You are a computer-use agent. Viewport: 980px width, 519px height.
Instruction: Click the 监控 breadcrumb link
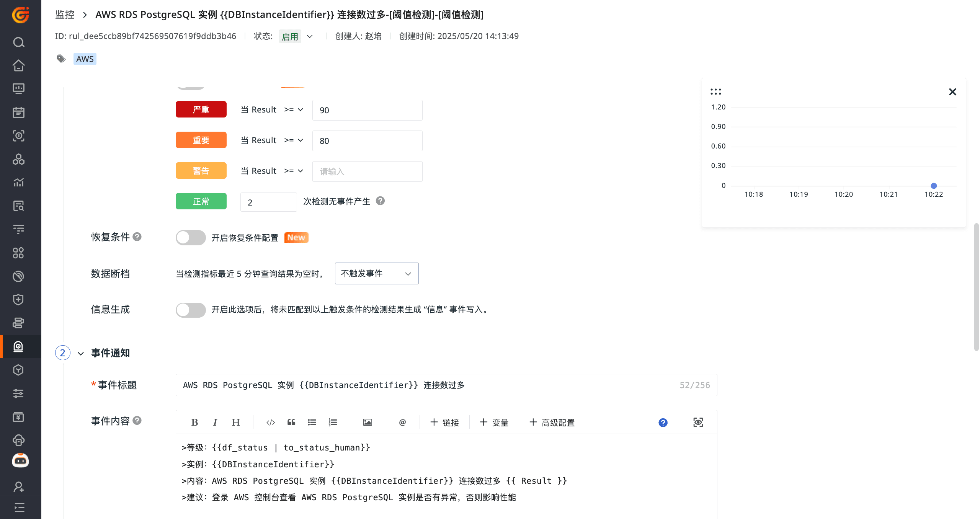point(65,15)
